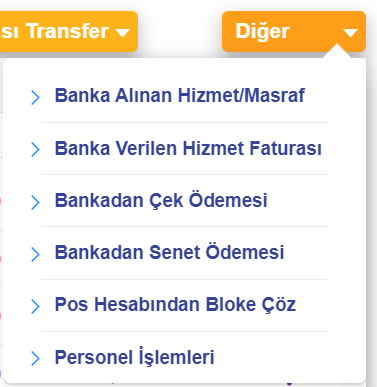Select Bankadan Çek Ödemesi option
Screen dimensions: 377x387
point(161,200)
